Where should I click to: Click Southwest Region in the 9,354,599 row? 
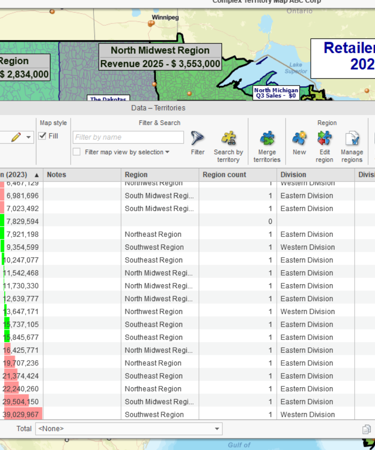pos(154,247)
